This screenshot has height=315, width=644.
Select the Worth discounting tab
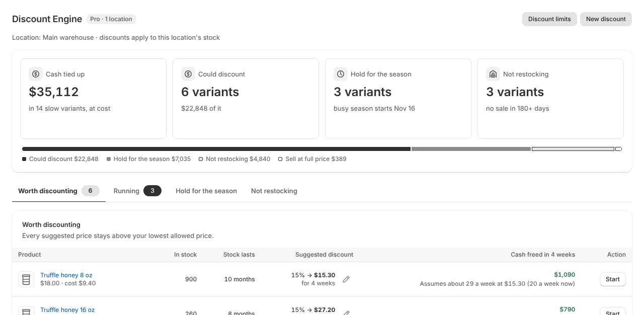pos(59,191)
